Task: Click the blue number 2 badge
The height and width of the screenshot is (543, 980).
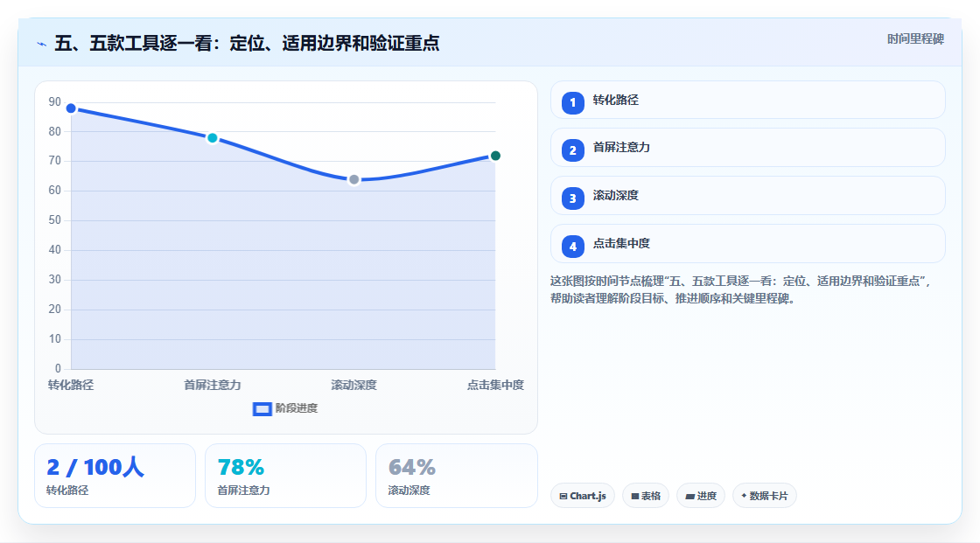Action: click(x=572, y=150)
